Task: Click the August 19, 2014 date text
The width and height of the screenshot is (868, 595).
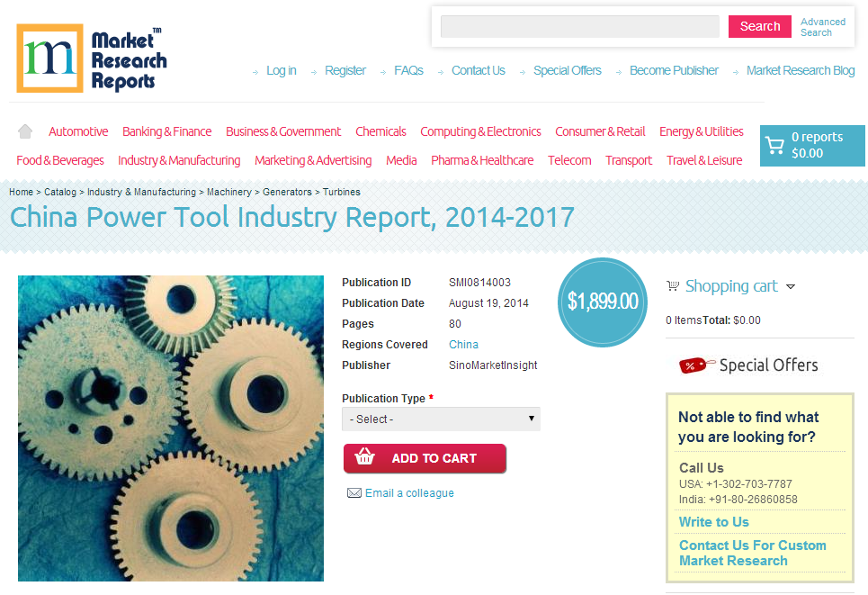Action: tap(488, 303)
